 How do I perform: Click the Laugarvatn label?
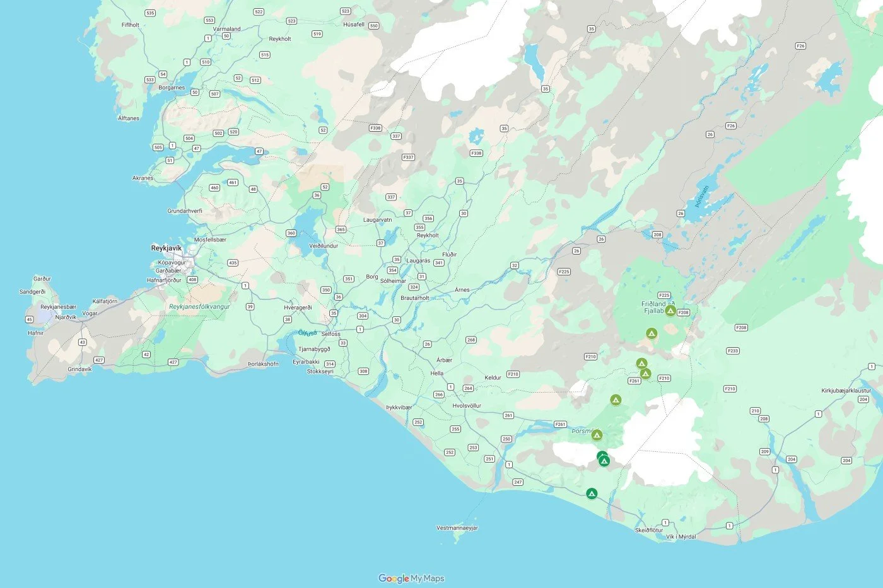coord(378,220)
